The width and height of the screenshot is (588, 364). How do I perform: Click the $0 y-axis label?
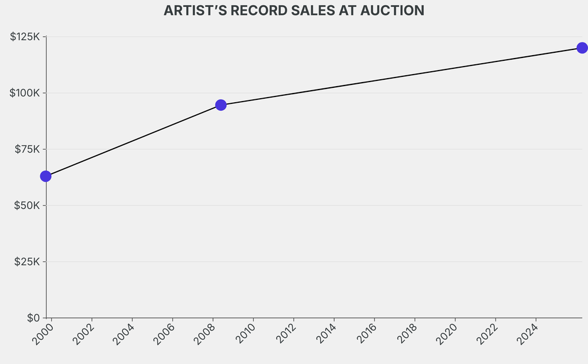(x=33, y=317)
